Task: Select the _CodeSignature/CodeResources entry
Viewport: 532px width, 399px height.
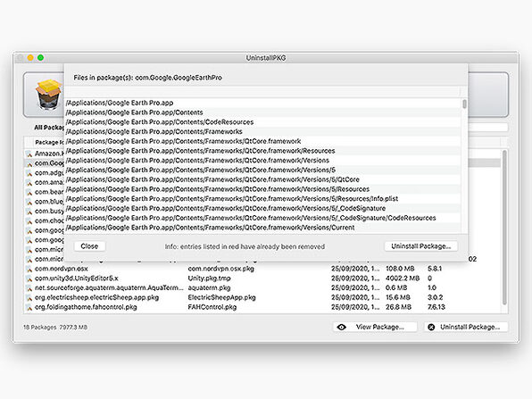Action: (x=263, y=218)
